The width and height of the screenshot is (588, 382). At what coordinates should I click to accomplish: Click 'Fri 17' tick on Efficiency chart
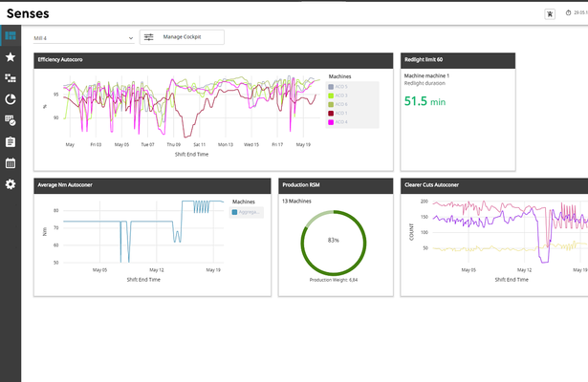pyautogui.click(x=277, y=144)
